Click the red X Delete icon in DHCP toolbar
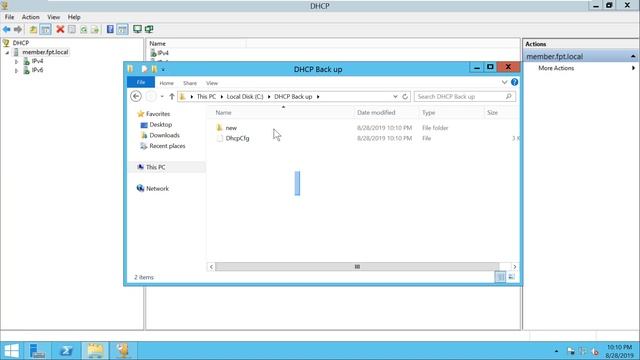 coord(60,29)
